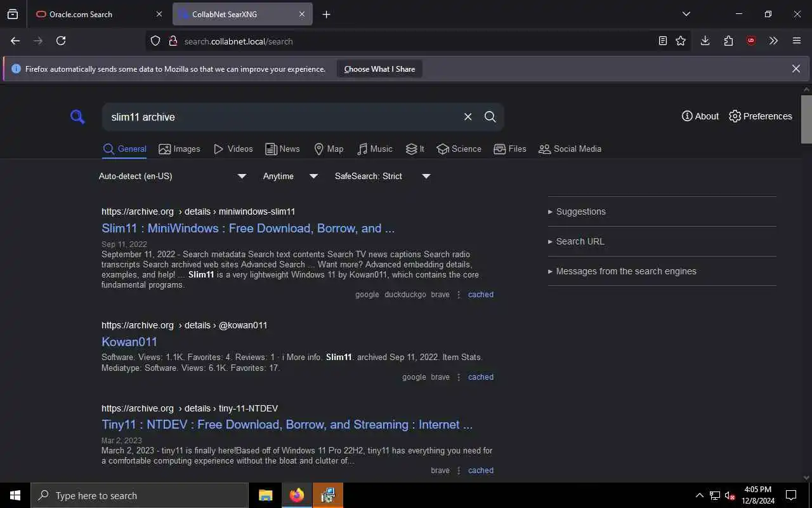This screenshot has height=508, width=812.
Task: Click Choose What I Share button
Action: (379, 69)
